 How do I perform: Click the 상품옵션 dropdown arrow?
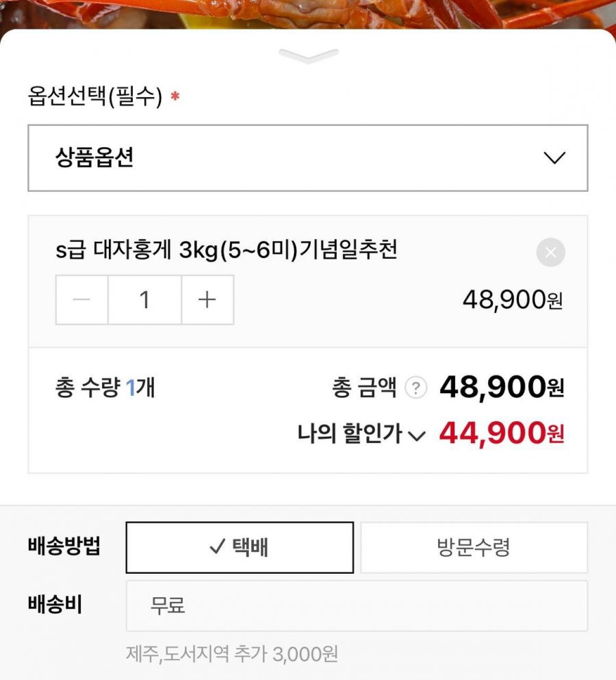pyautogui.click(x=554, y=158)
